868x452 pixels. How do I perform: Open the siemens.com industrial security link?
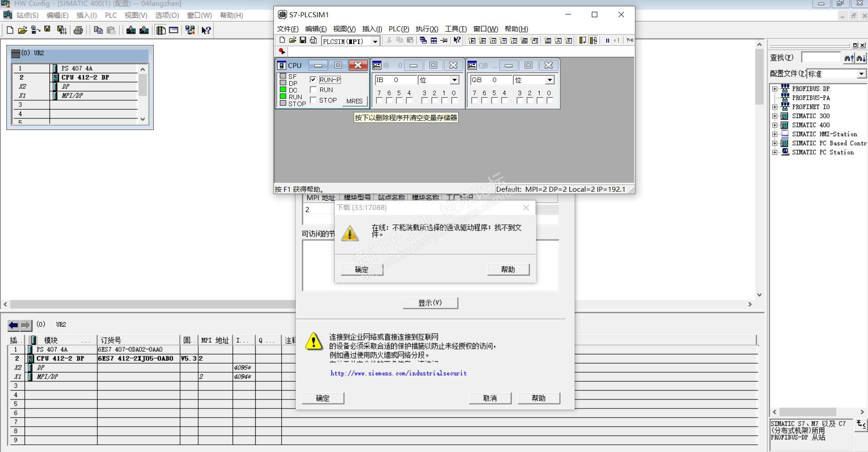[399, 374]
